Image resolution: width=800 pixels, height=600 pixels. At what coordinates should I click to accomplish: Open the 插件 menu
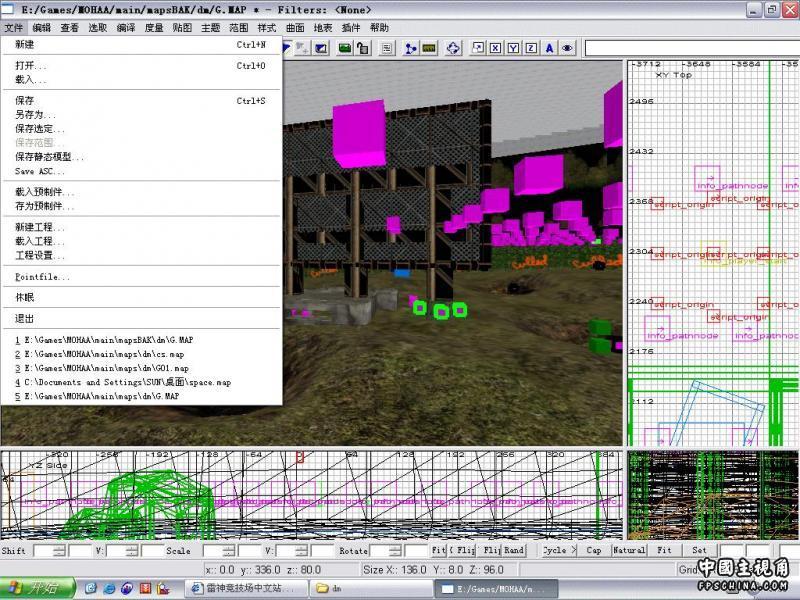[x=351, y=28]
